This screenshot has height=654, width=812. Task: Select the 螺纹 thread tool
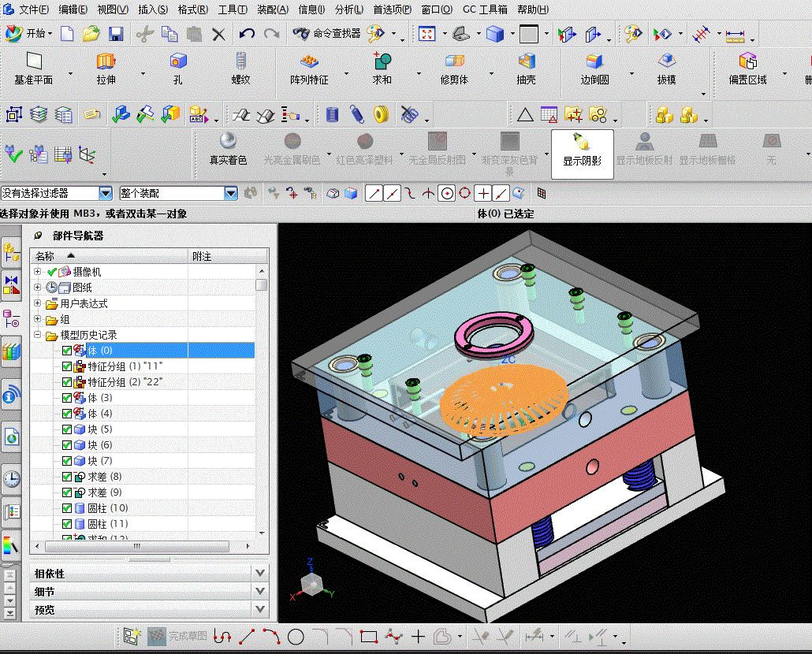(x=240, y=69)
